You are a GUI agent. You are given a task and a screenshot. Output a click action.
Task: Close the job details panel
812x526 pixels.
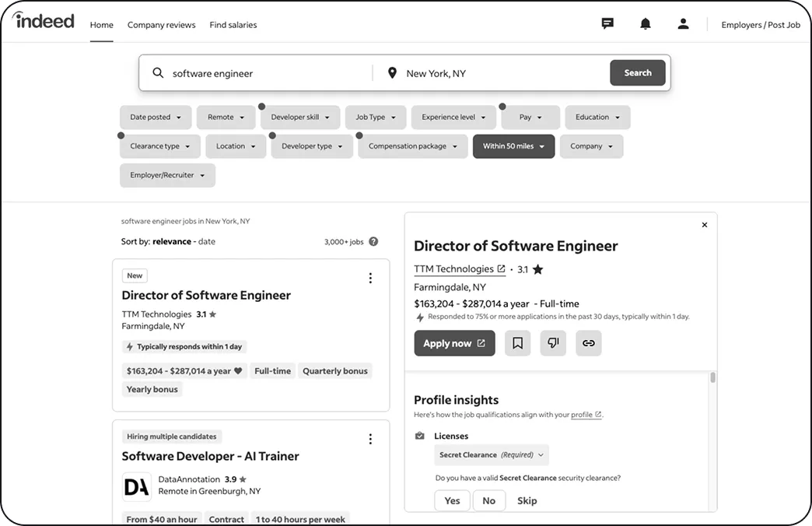coord(705,225)
